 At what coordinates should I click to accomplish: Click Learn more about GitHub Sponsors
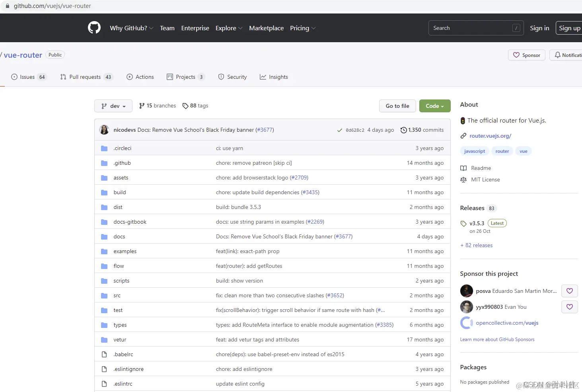pos(497,339)
